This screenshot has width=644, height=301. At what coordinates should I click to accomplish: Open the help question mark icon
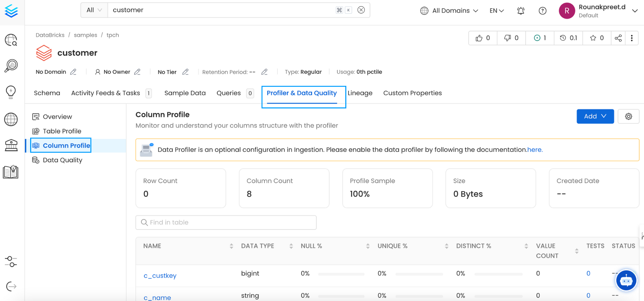click(x=542, y=11)
